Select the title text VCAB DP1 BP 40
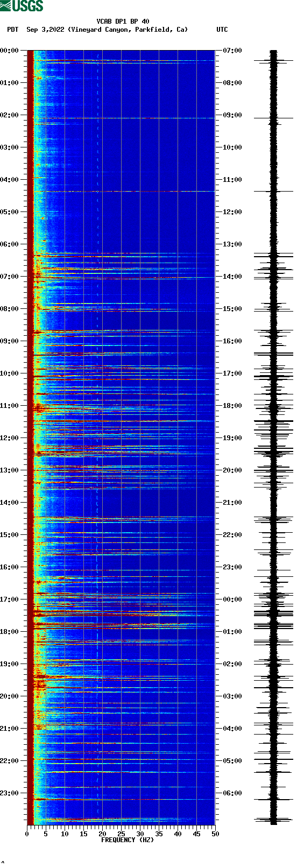 123,22
